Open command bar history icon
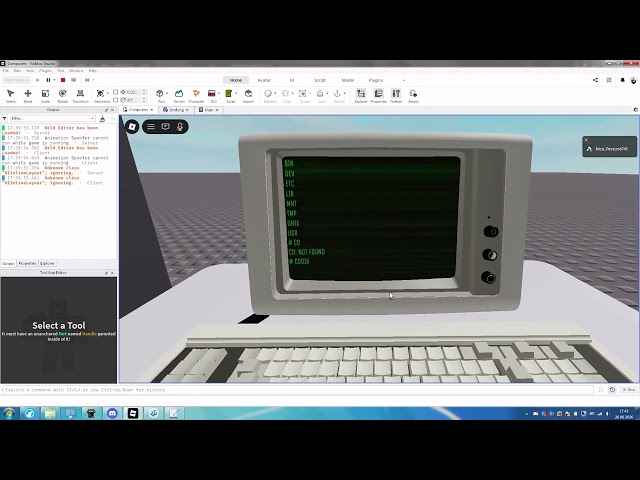Viewport: 640px width, 480px height. tap(612, 390)
